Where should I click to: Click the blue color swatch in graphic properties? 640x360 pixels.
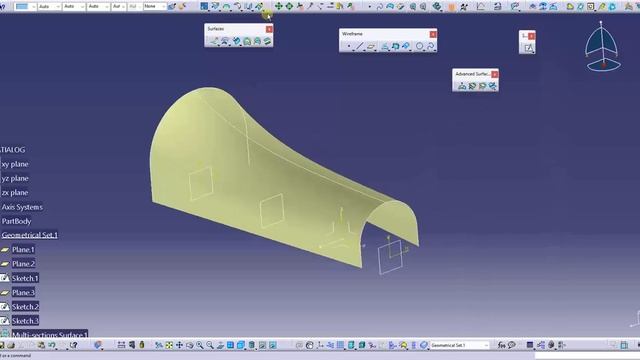(x=22, y=7)
